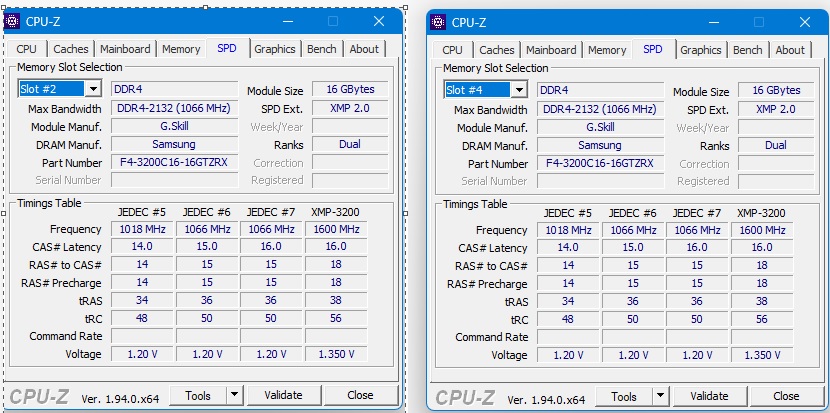The width and height of the screenshot is (830, 413).
Task: Close the right CPU-Z window via X
Action: 805,22
